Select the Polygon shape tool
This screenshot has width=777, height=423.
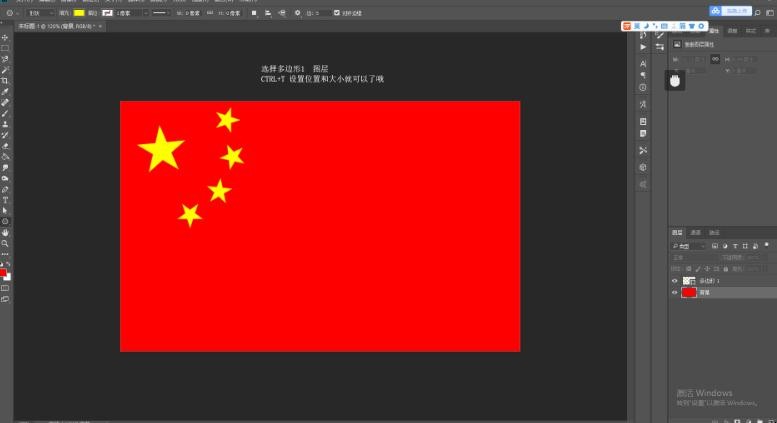click(5, 221)
